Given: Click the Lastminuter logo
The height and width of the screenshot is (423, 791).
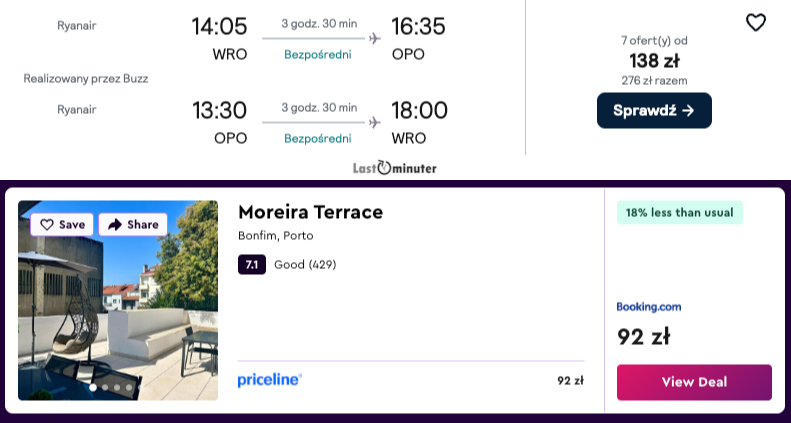Looking at the screenshot, I should (395, 168).
